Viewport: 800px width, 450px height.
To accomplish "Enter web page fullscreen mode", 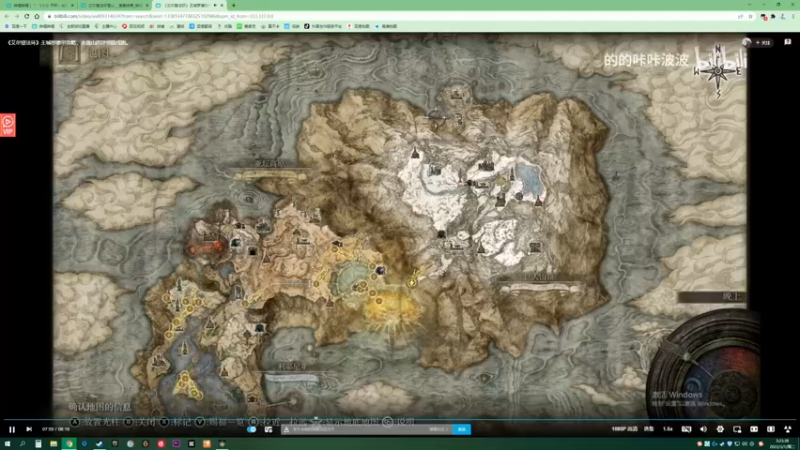I will click(x=770, y=429).
